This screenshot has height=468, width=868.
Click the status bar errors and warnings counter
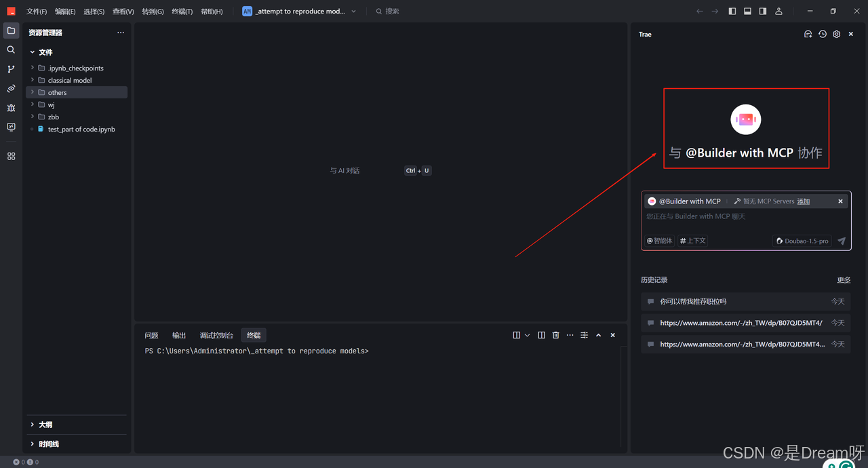click(x=26, y=462)
